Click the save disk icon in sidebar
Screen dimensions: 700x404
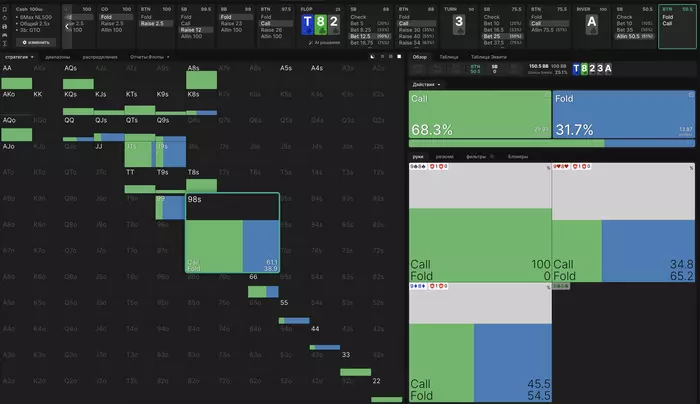[4, 26]
